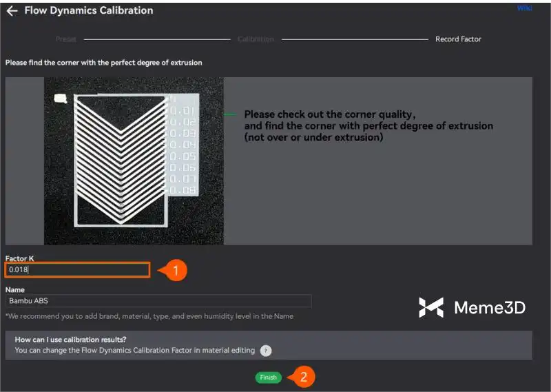Click into the Name field containing Bambu ABS
Screen dimensions: 551x392
point(158,301)
